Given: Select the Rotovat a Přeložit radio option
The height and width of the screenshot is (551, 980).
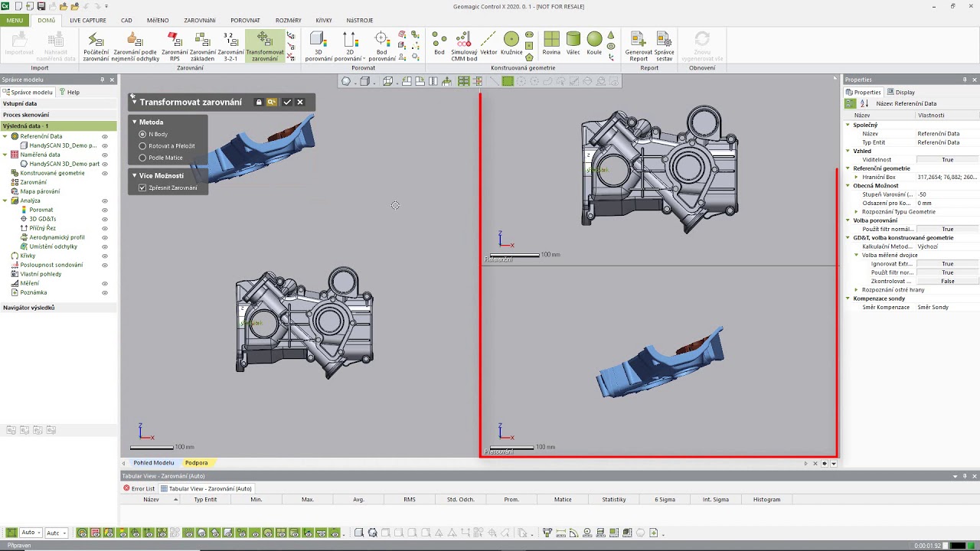Looking at the screenshot, I should click(x=142, y=145).
